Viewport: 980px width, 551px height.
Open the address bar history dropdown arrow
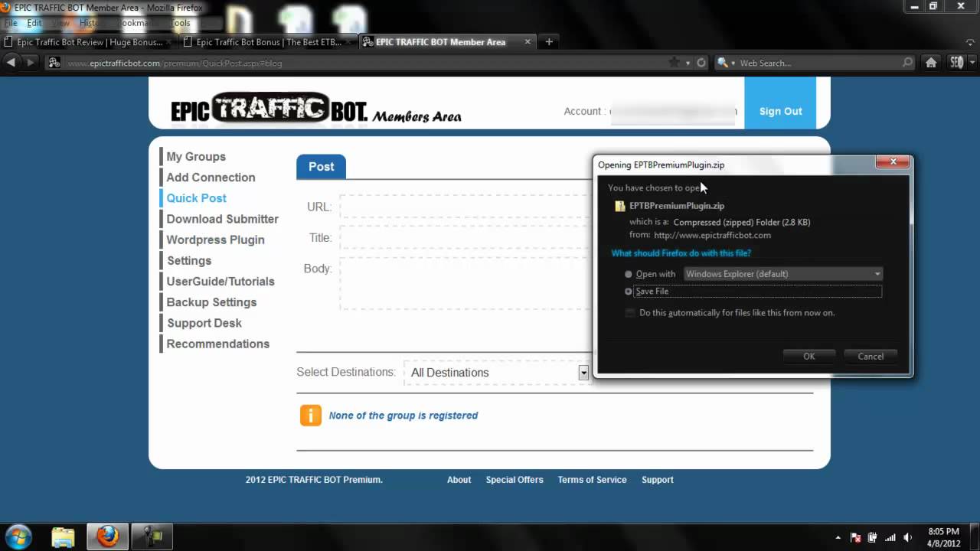[x=688, y=63]
